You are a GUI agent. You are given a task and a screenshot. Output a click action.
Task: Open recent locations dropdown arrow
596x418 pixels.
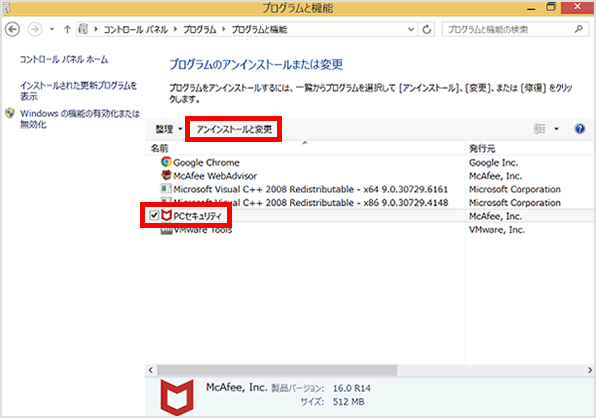click(x=52, y=29)
